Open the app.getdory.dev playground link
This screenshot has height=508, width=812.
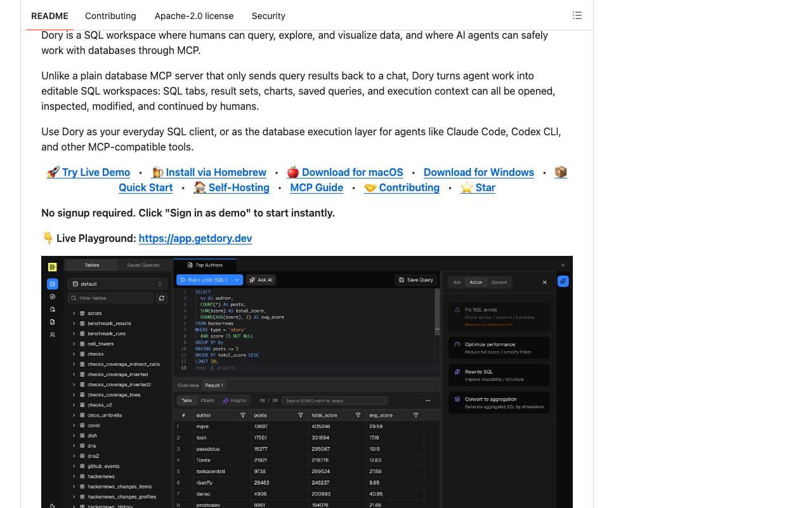click(195, 239)
